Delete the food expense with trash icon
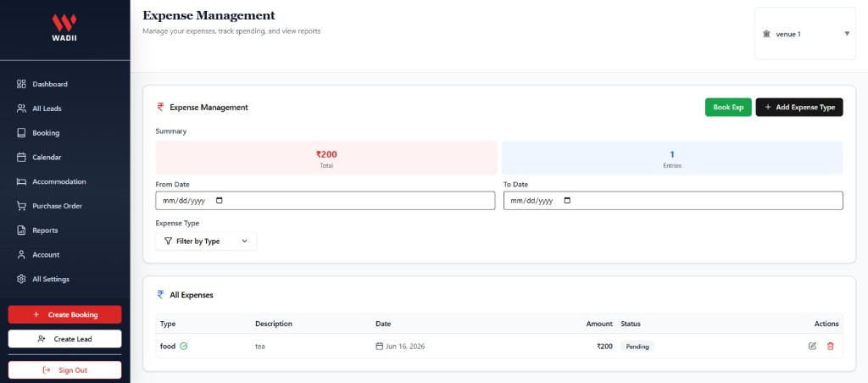This screenshot has height=383, width=868. pyautogui.click(x=830, y=346)
